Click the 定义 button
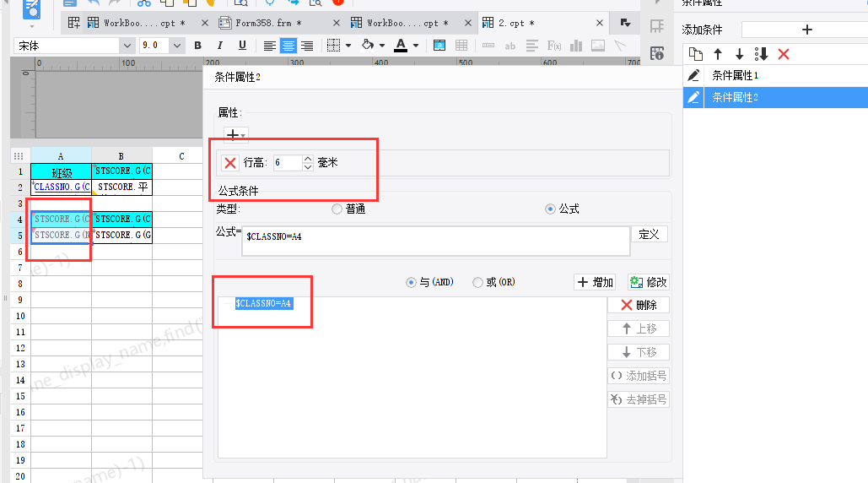This screenshot has height=483, width=868. [x=649, y=234]
